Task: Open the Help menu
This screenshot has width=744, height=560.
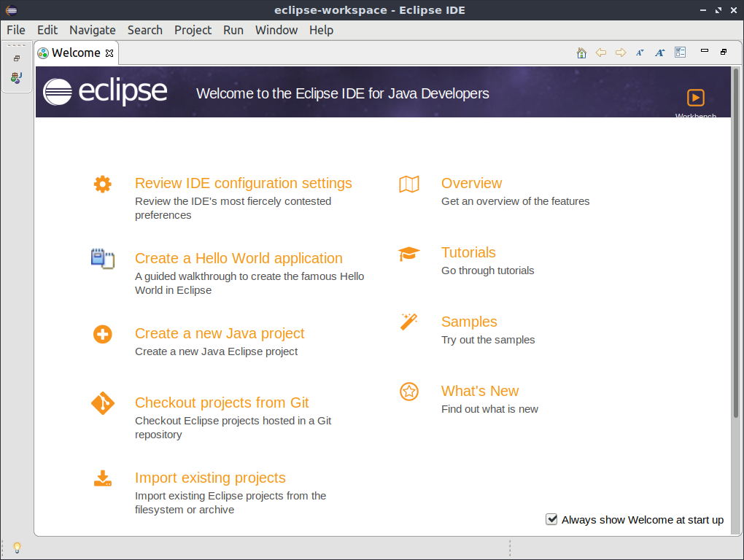Action: point(321,30)
